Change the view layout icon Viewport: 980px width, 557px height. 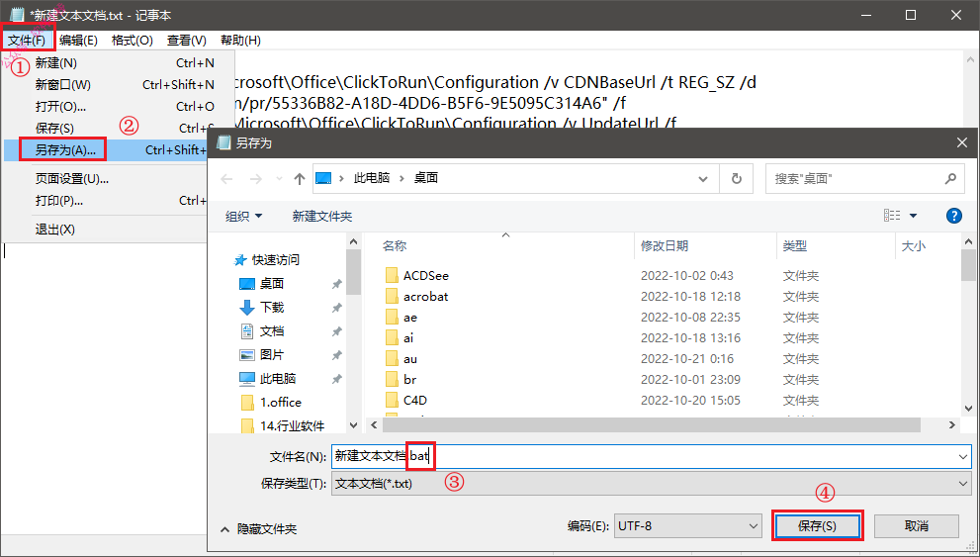click(892, 216)
